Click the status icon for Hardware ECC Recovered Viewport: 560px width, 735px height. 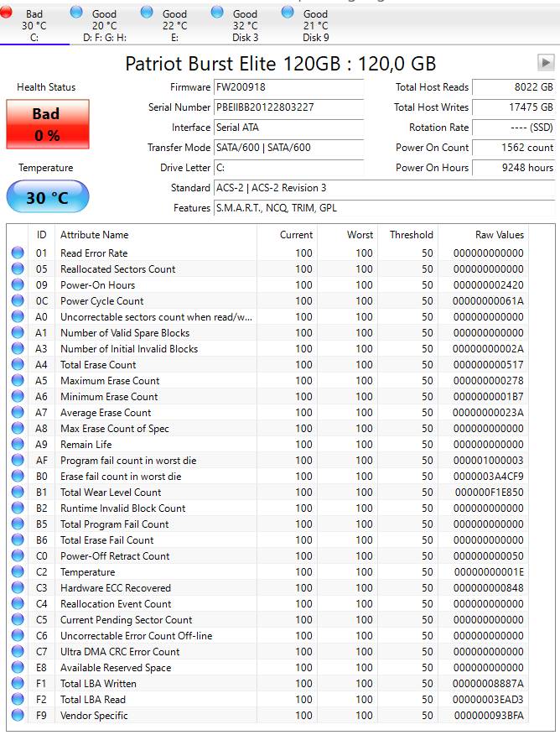pyautogui.click(x=18, y=587)
